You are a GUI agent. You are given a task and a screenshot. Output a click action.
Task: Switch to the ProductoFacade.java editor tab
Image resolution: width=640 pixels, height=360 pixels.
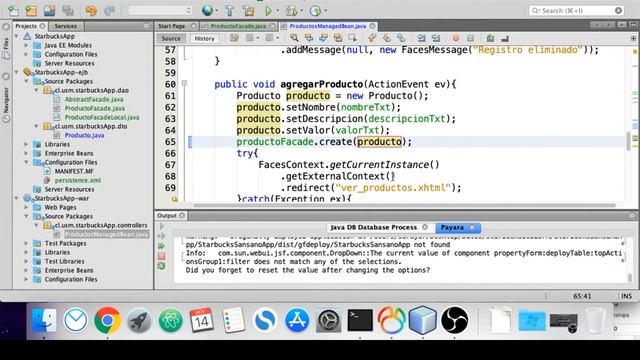tap(238, 26)
